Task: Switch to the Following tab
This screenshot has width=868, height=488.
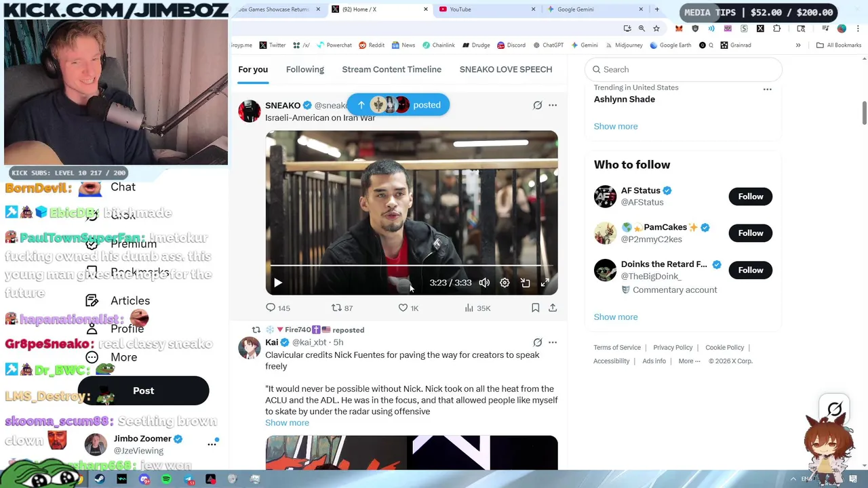Action: point(305,69)
